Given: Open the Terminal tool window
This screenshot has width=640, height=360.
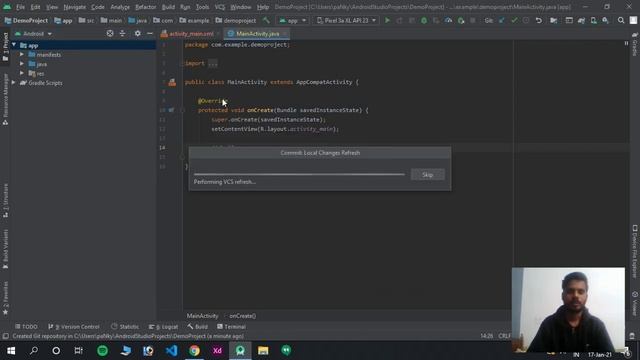Looking at the screenshot, I should [231, 327].
